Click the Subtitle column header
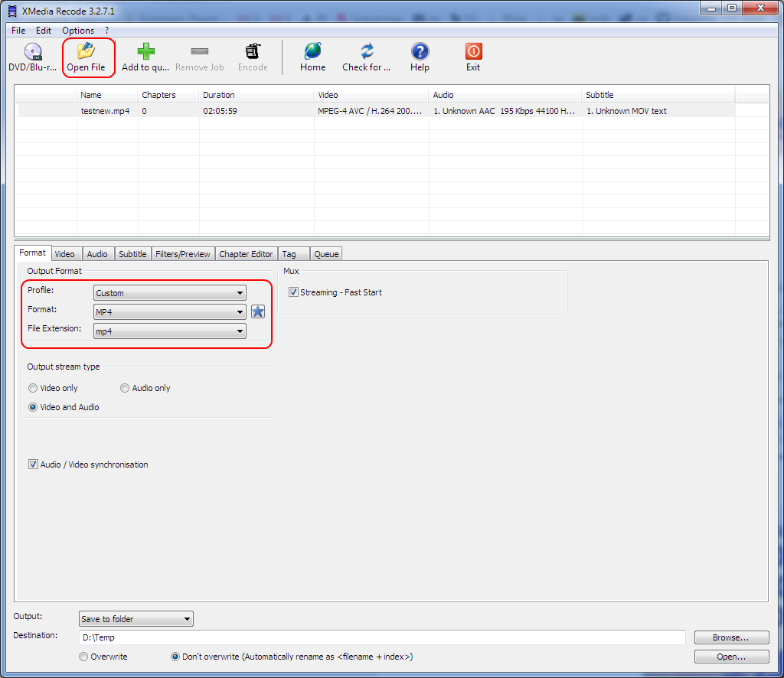The image size is (784, 678). click(658, 95)
